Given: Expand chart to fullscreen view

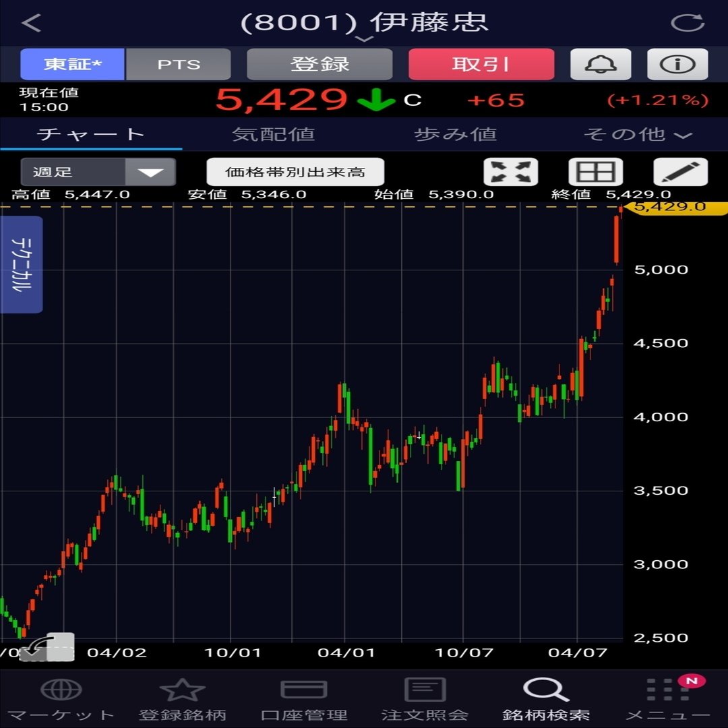Looking at the screenshot, I should [x=511, y=172].
